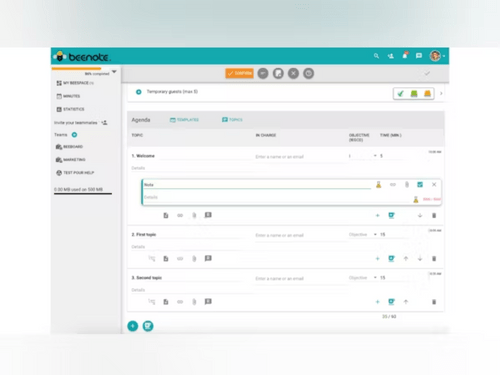Click the Details field under Second topic

[x=192, y=290]
